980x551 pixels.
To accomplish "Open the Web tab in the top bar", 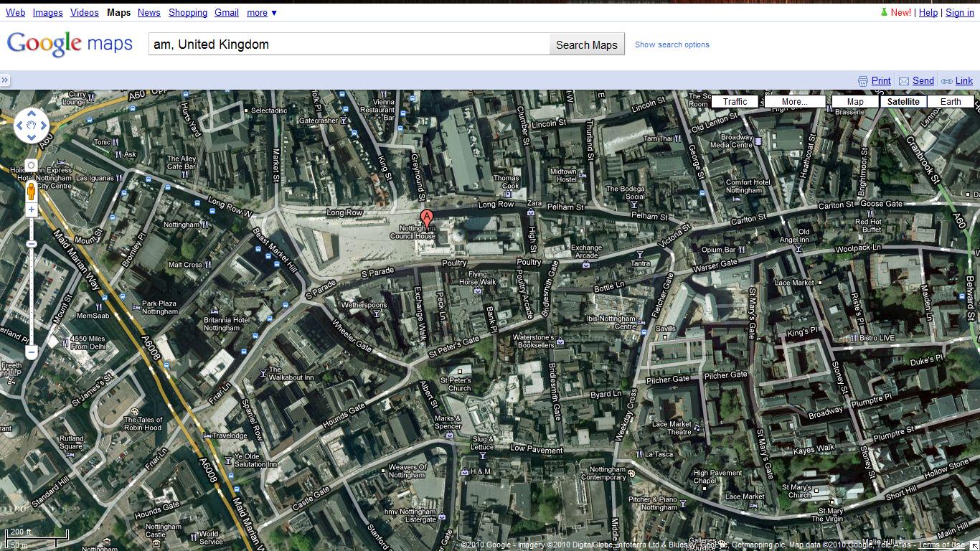I will pos(15,12).
